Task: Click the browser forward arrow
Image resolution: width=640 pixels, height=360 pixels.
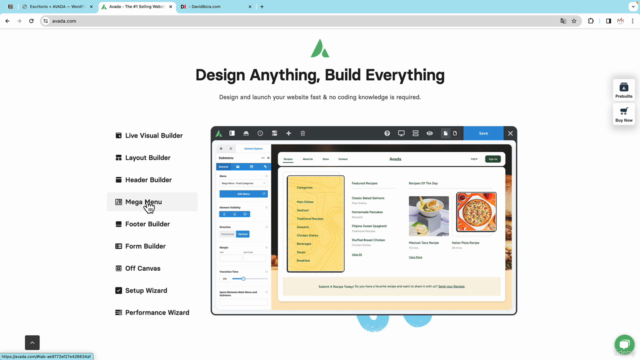Action: click(x=19, y=21)
